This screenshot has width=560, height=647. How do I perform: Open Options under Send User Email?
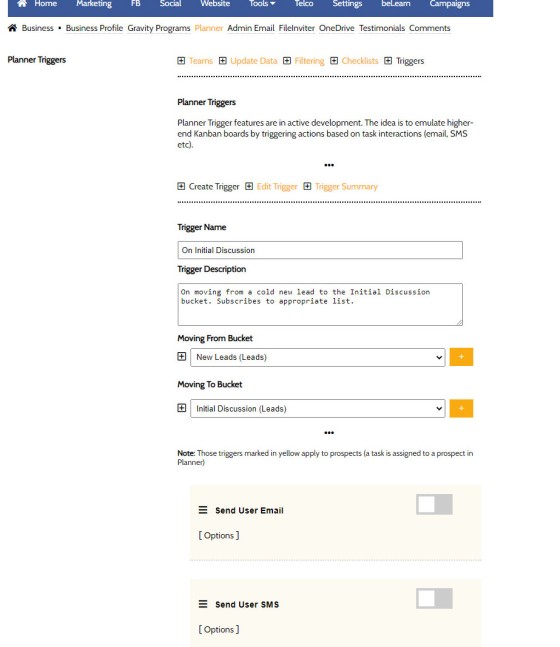pyautogui.click(x=219, y=536)
